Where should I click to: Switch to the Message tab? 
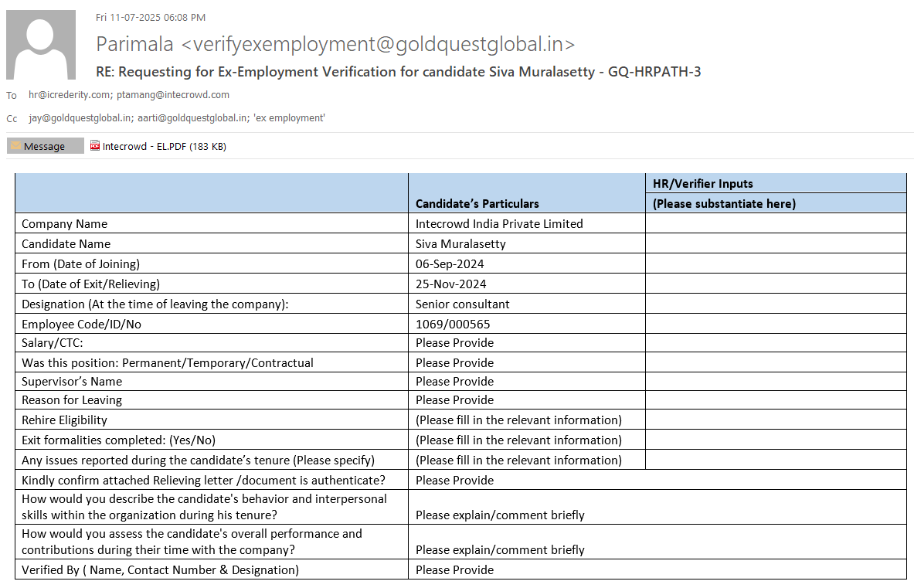pos(45,146)
